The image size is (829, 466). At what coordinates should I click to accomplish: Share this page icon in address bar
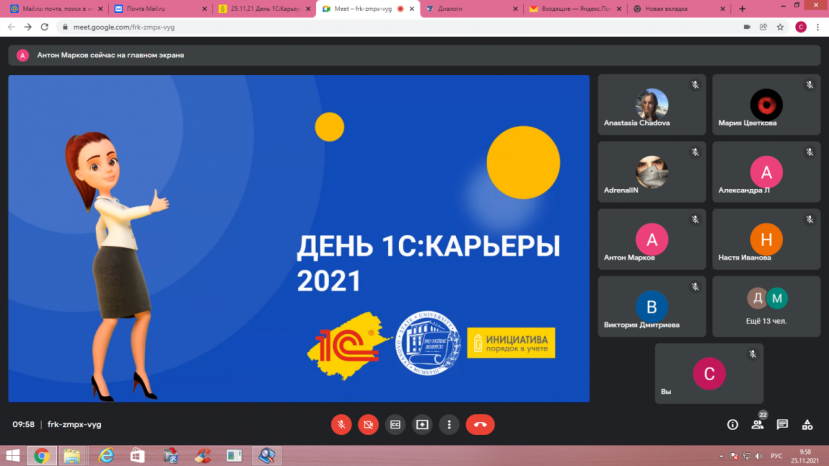click(763, 27)
